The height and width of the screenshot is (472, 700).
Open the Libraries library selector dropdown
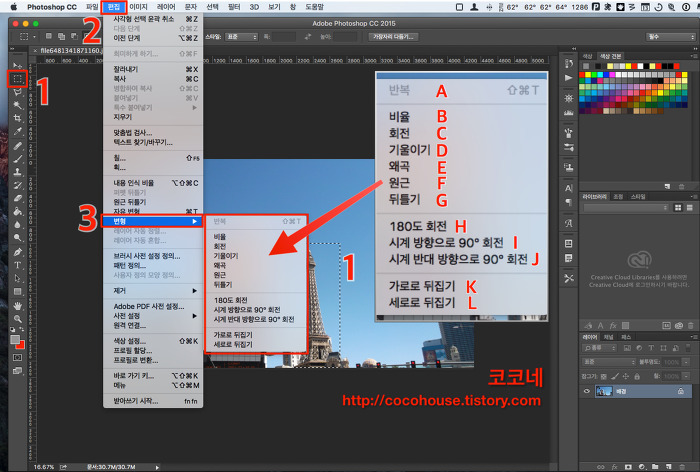click(x=626, y=208)
